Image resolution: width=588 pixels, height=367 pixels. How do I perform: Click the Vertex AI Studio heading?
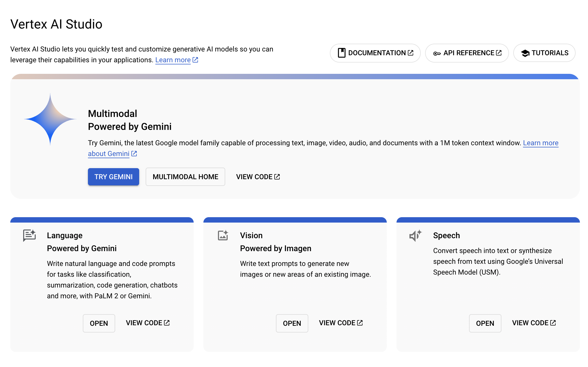coord(56,24)
